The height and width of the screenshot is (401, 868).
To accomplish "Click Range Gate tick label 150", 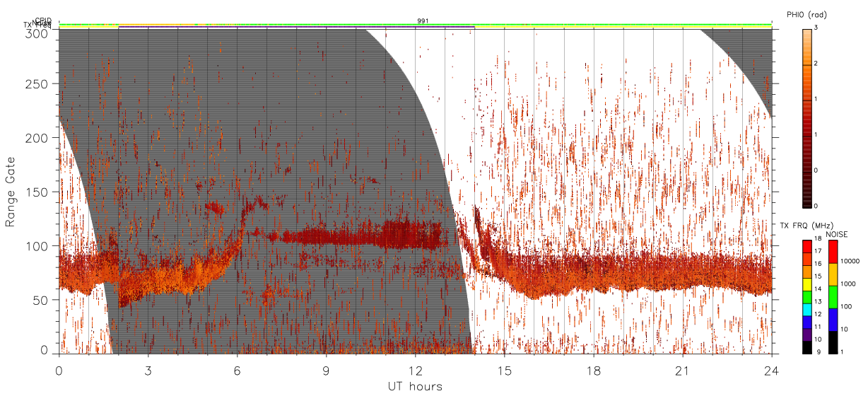I will point(37,192).
